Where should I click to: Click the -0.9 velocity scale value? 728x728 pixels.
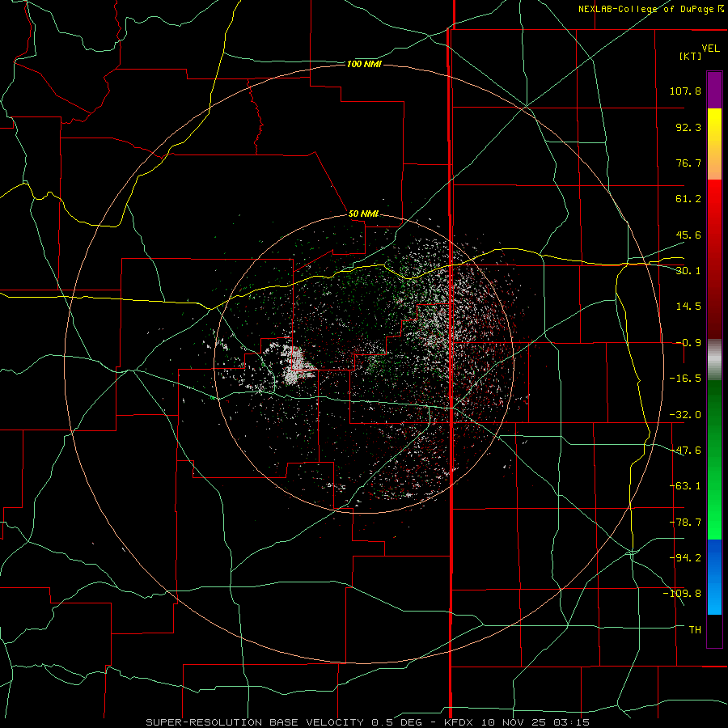tap(688, 343)
